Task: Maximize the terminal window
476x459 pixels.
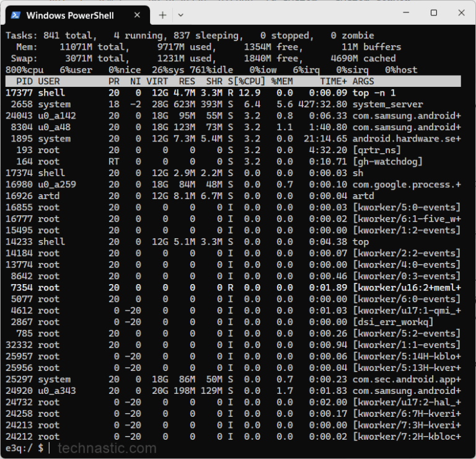Action: (434, 13)
